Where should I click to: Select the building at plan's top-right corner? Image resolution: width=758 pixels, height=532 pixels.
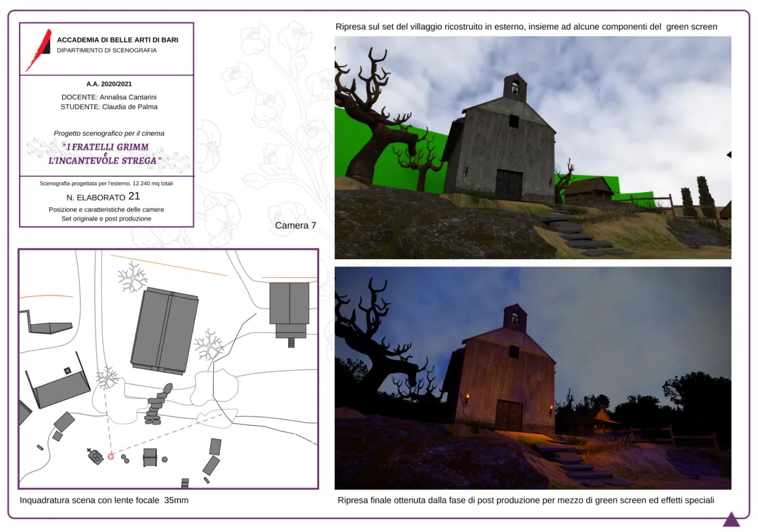(289, 303)
